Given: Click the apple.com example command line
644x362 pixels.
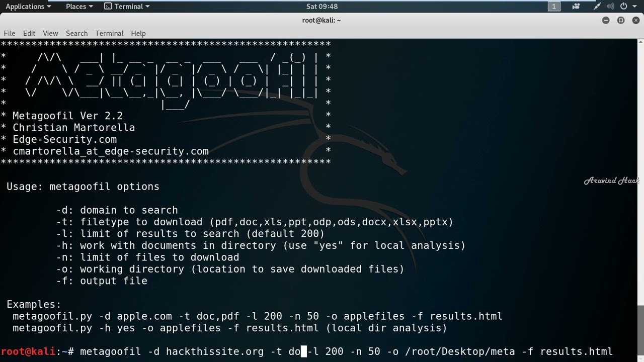Looking at the screenshot, I should click(258, 316).
